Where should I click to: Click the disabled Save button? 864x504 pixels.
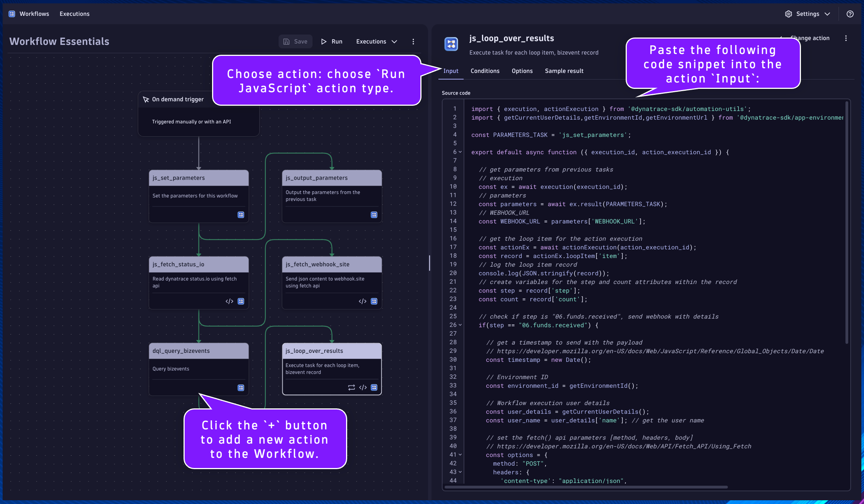pos(295,42)
